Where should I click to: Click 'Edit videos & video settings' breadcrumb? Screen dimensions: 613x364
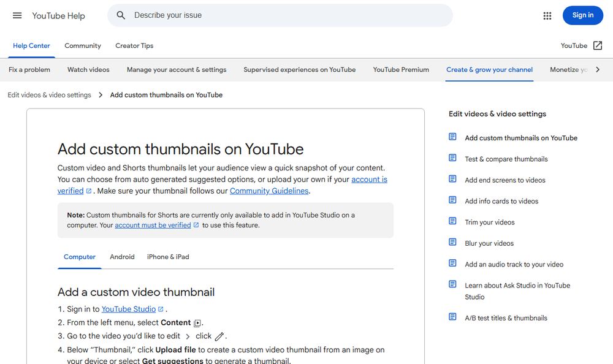coord(49,95)
